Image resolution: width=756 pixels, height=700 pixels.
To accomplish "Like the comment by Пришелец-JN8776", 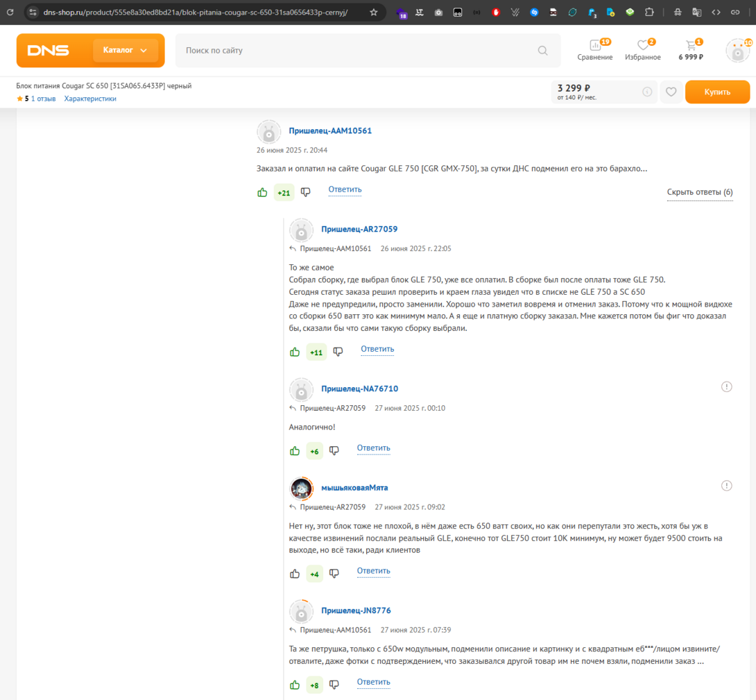I will (295, 685).
